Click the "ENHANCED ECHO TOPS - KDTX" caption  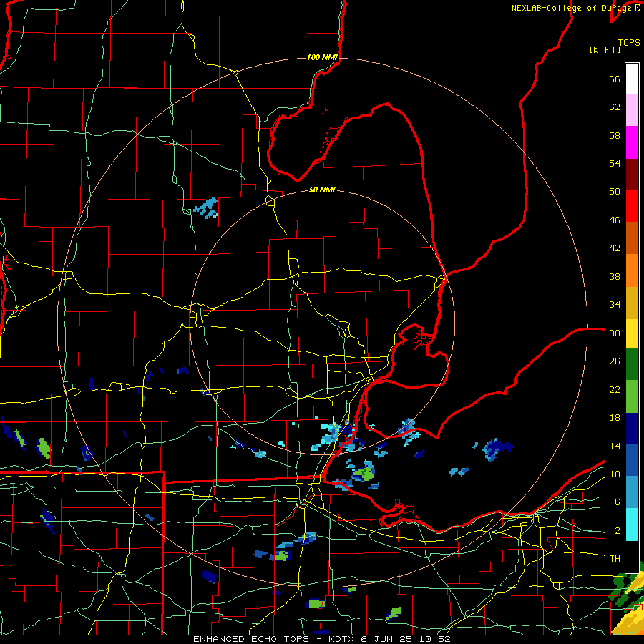click(275, 639)
